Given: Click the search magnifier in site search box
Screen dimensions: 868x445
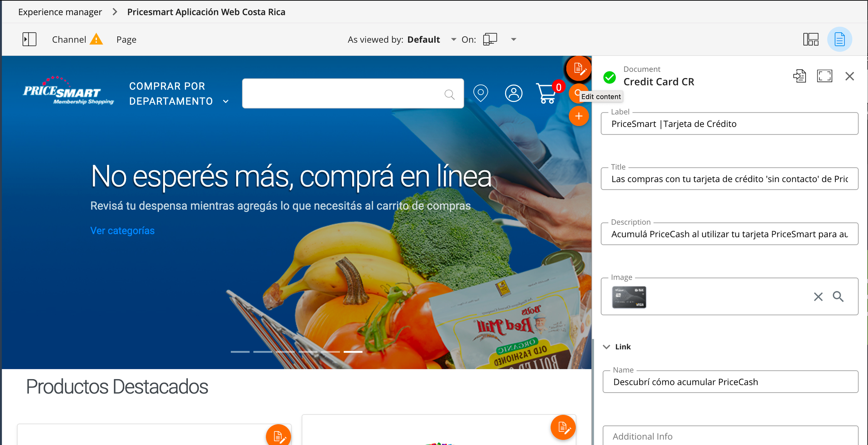Looking at the screenshot, I should (449, 94).
